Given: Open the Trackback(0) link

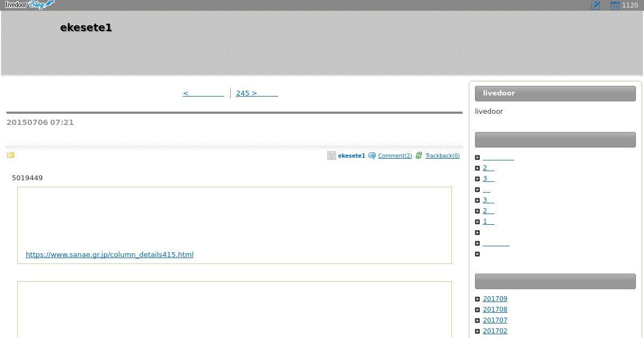Looking at the screenshot, I should pos(442,156).
